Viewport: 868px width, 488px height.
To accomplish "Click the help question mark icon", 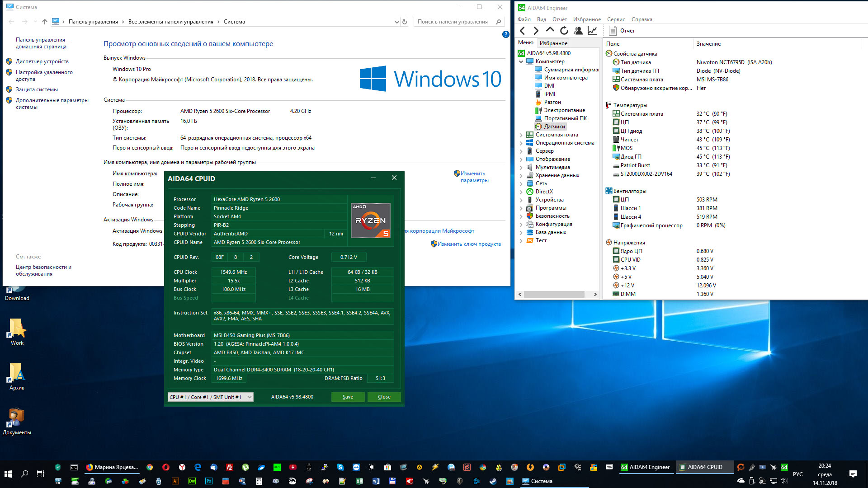I will click(x=505, y=34).
